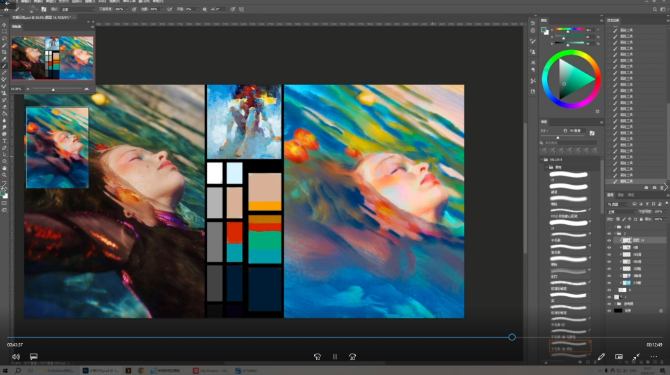
Task: Delete current history state with trash icon
Action: 662,188
